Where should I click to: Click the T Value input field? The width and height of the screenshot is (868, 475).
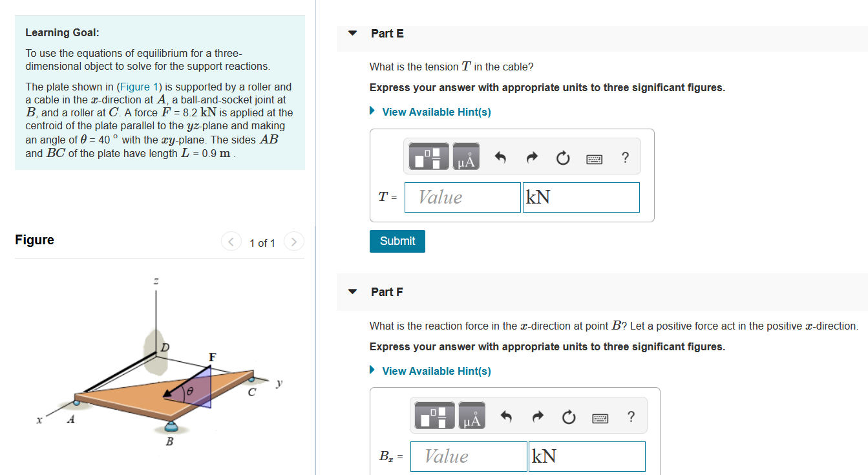462,197
